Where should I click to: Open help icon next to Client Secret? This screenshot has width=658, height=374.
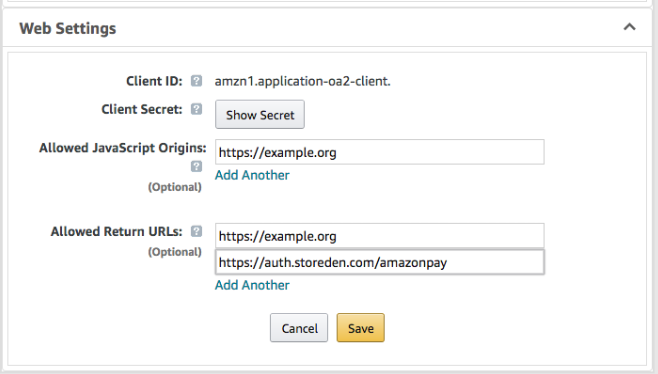click(x=196, y=109)
